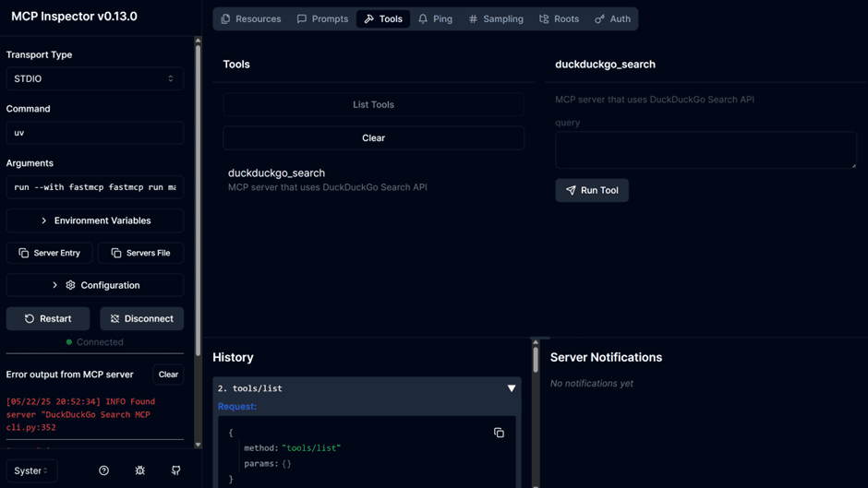The image size is (868, 488).
Task: Open the Sampling tab
Action: click(496, 18)
